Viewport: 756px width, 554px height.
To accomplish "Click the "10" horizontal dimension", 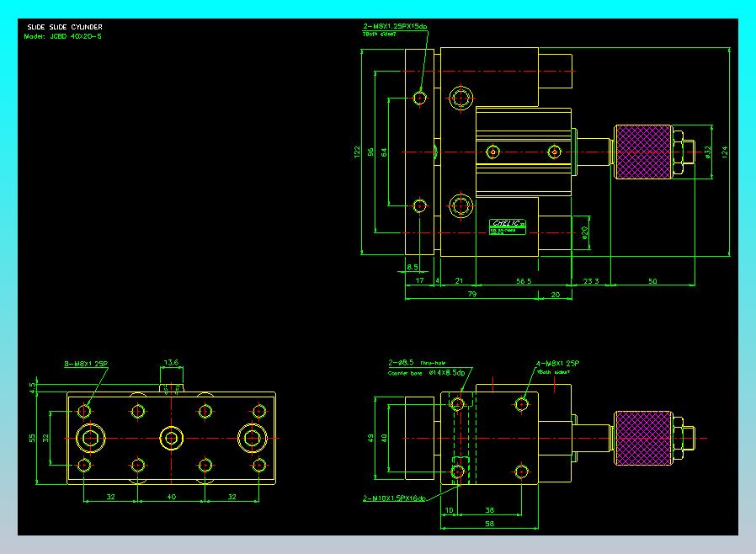I will [449, 509].
